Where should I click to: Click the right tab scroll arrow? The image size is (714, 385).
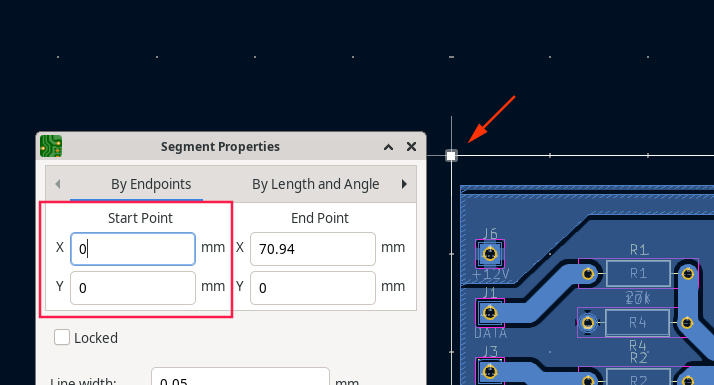404,184
